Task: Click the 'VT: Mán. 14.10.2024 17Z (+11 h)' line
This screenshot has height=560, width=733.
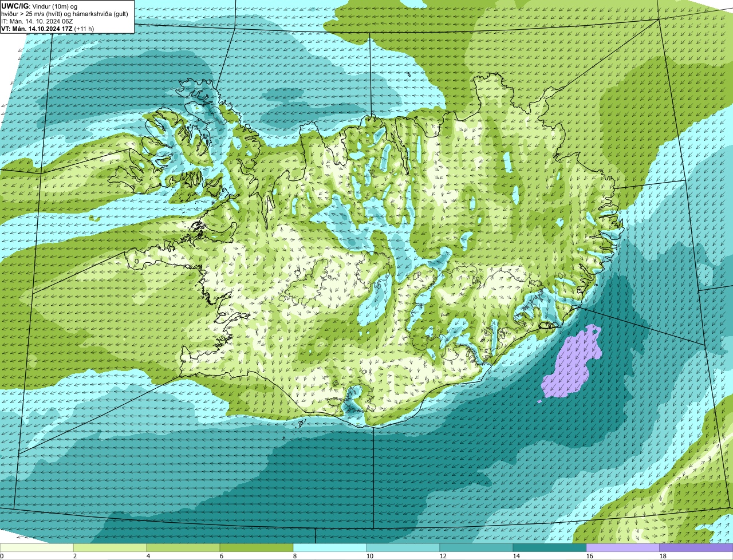Action: [x=48, y=29]
